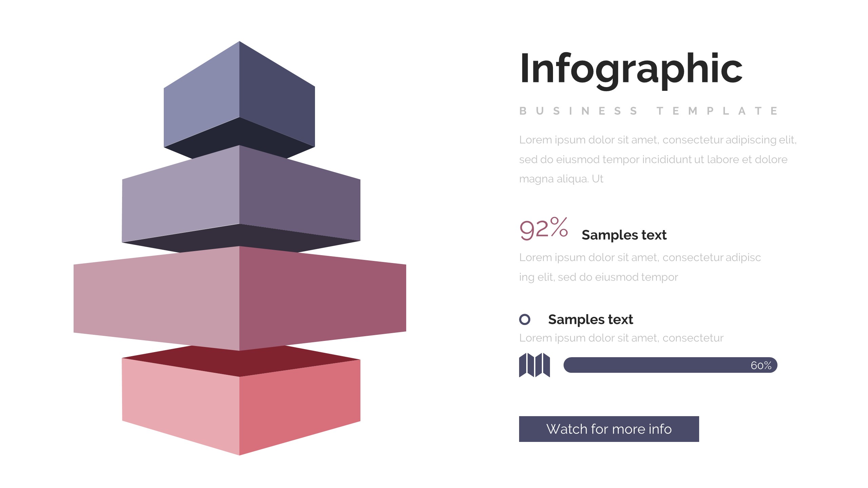The image size is (868, 488).
Task: Click the Lorem ipsum line above the progress bar
Action: (621, 338)
